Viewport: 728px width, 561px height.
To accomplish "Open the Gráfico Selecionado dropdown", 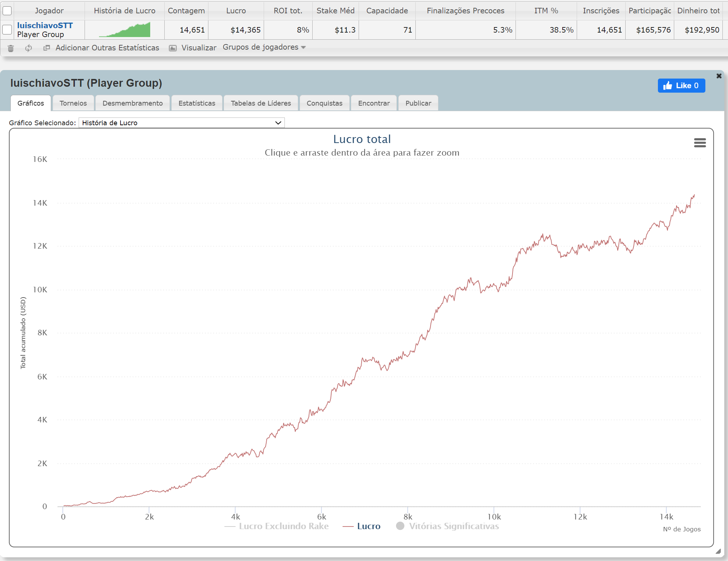I will click(182, 123).
